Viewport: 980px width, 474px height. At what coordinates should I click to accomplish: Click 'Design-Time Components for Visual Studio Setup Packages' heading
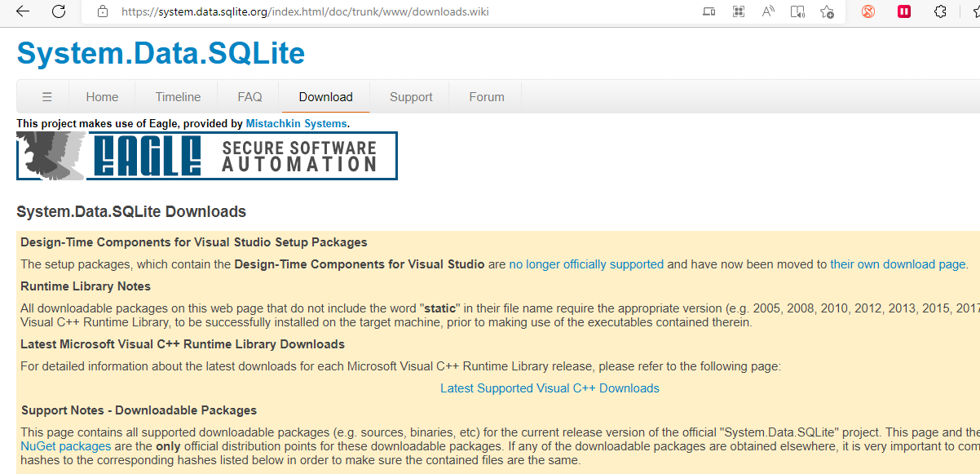(x=194, y=242)
